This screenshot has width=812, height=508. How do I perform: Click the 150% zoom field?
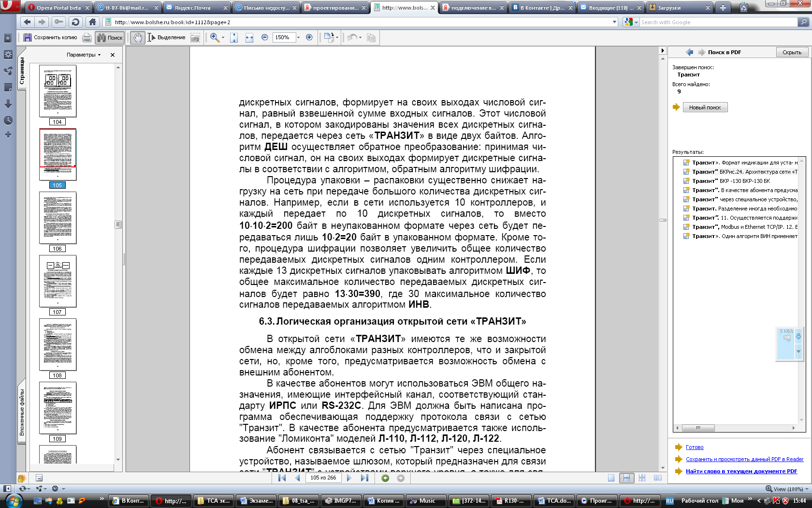(x=283, y=37)
